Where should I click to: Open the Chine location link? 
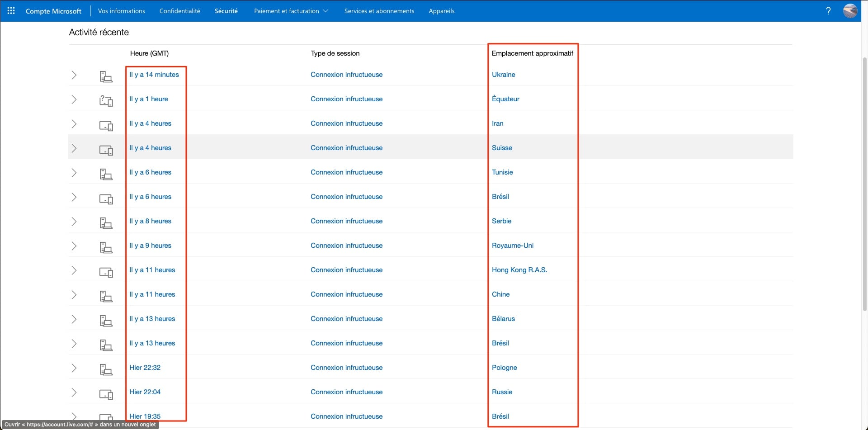(500, 294)
